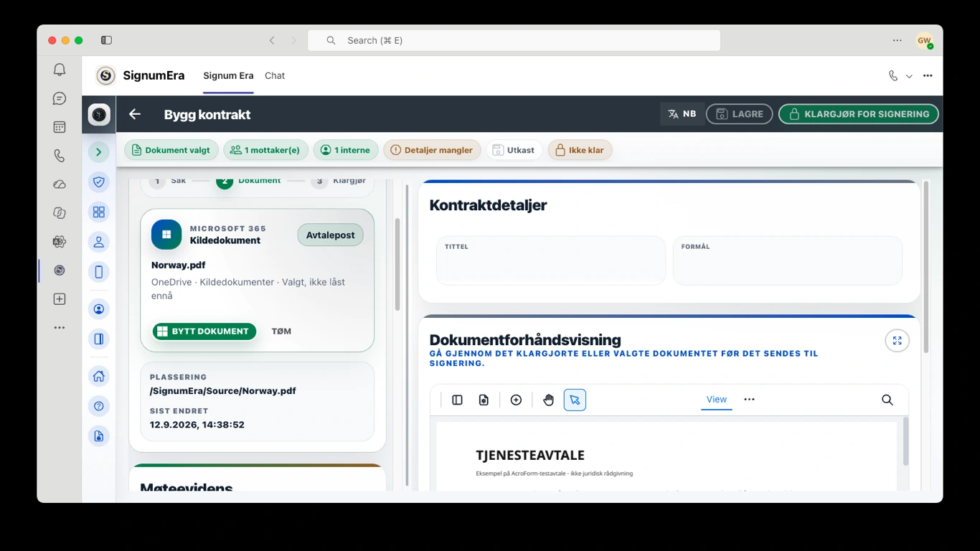Open the Chat bubble icon in the Teams sidebar
The width and height of the screenshot is (980, 551).
coord(60,98)
